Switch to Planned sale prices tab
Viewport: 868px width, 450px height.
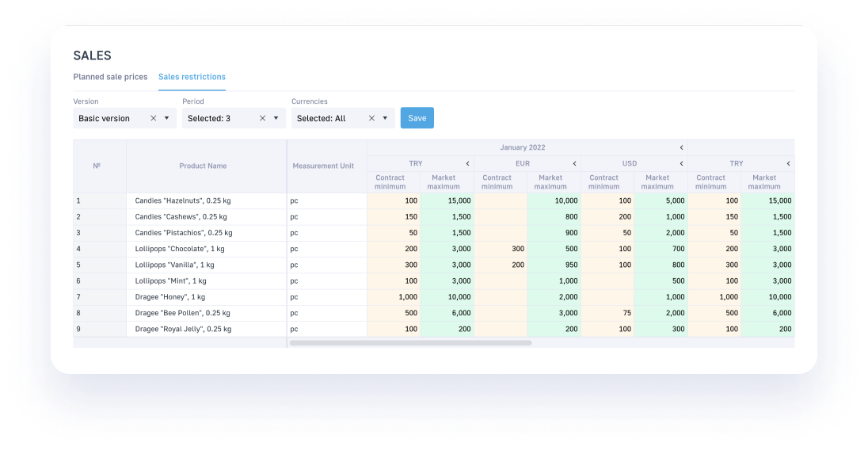coord(110,77)
